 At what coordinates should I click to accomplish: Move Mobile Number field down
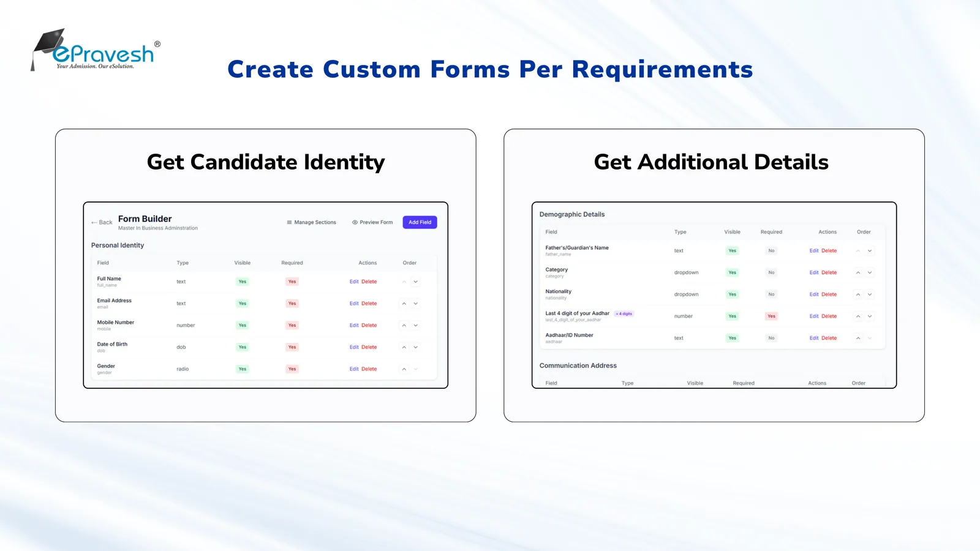tap(416, 325)
